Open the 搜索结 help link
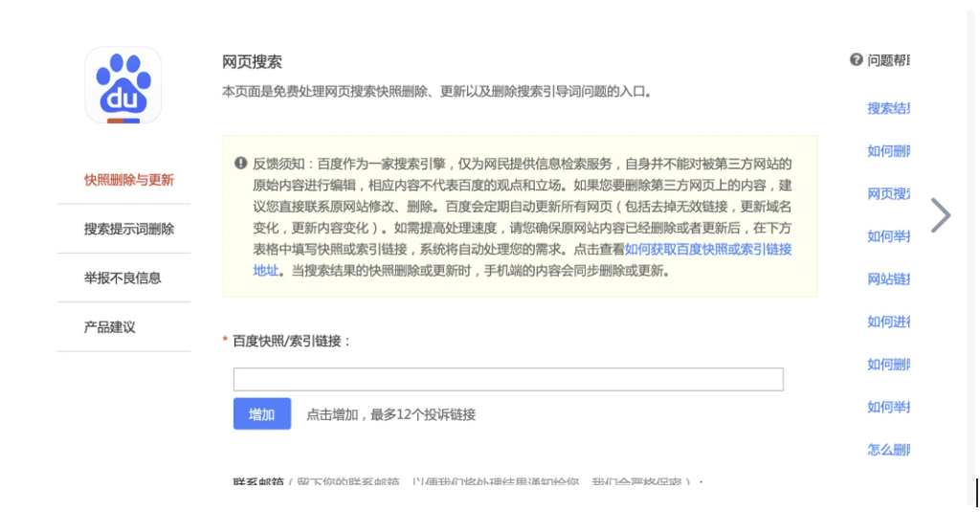The image size is (980, 512). click(x=888, y=108)
